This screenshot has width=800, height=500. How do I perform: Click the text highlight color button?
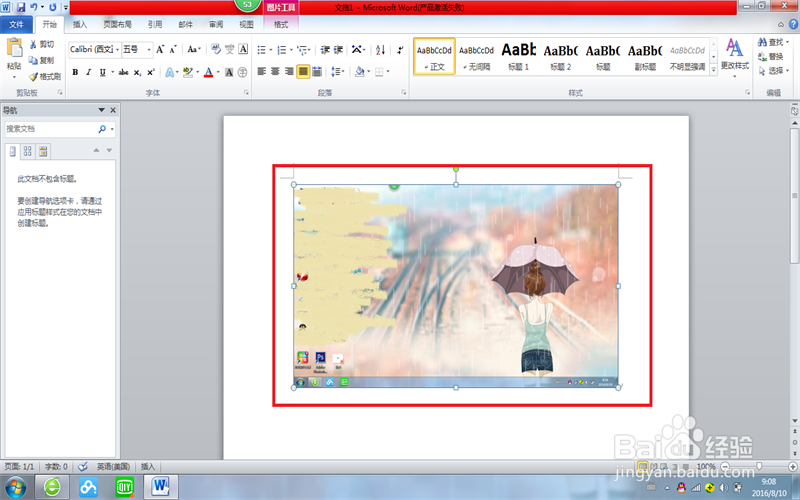coord(188,72)
